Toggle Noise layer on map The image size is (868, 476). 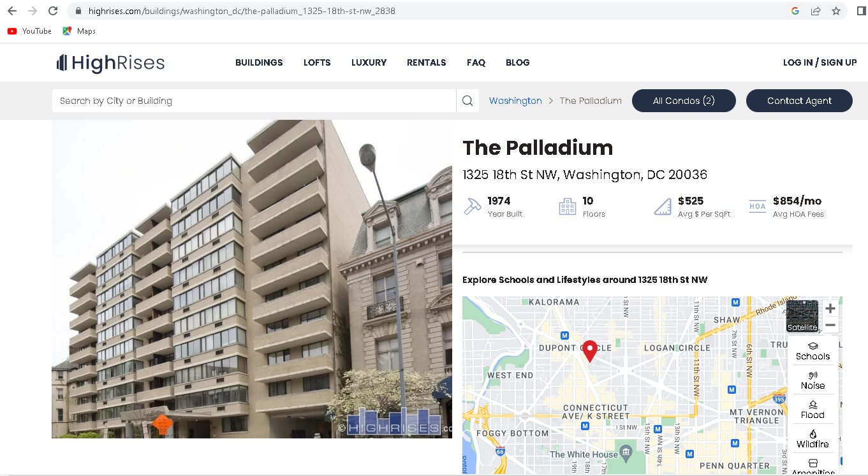(813, 380)
